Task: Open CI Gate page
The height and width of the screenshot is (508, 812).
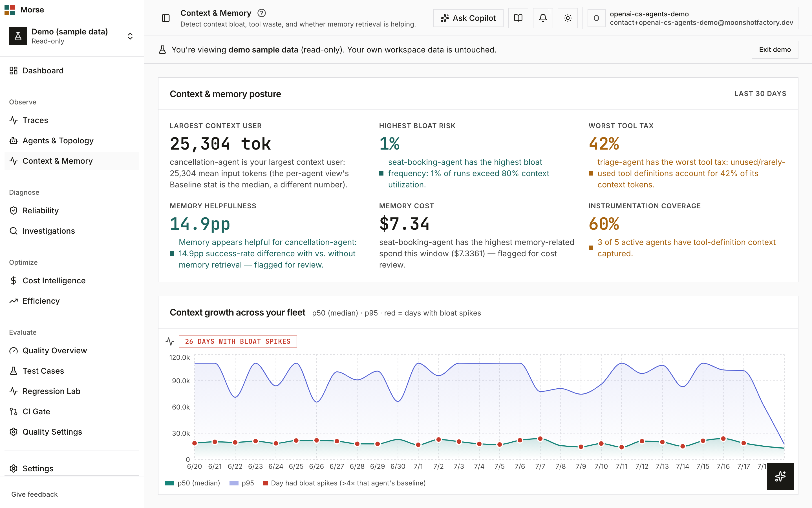Action: (x=72, y=411)
